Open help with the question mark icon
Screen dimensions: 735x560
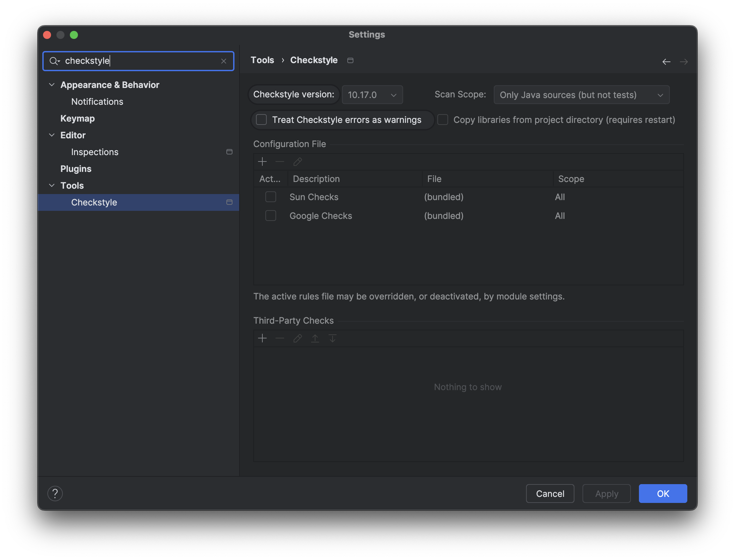[x=55, y=494]
